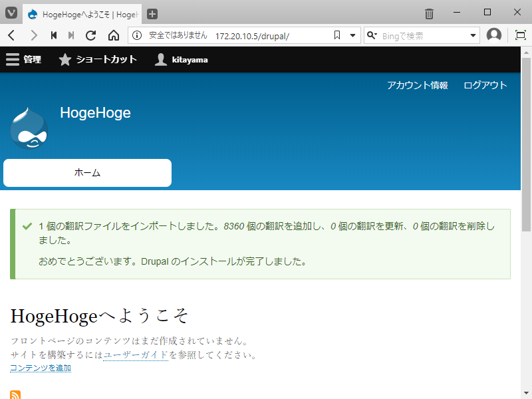Click the コンテンツを追加 link
The image size is (532, 399).
coord(41,368)
